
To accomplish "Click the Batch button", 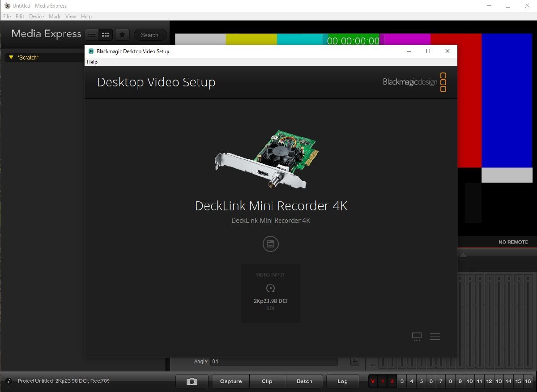I will pyautogui.click(x=304, y=381).
